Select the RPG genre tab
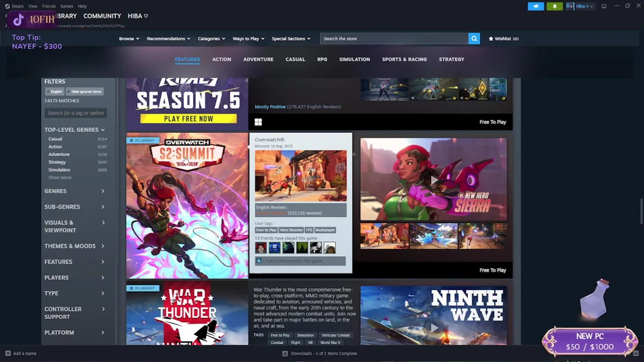 coord(322,59)
